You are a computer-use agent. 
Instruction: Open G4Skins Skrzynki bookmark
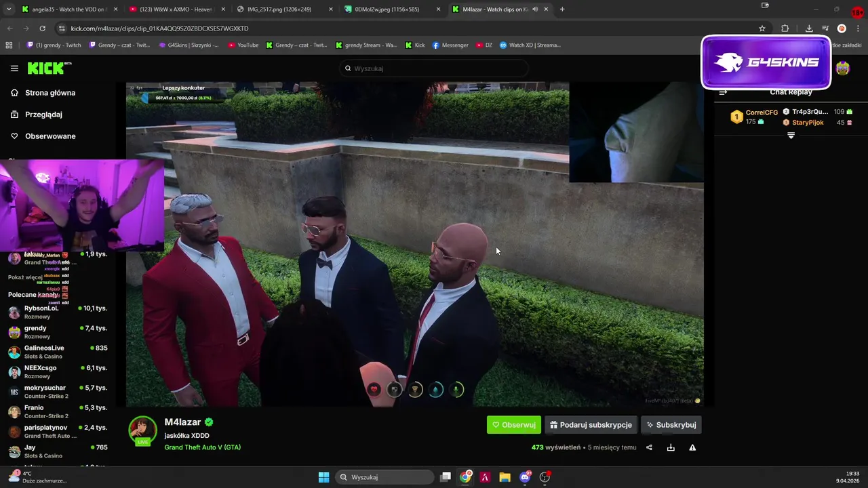[x=189, y=45]
